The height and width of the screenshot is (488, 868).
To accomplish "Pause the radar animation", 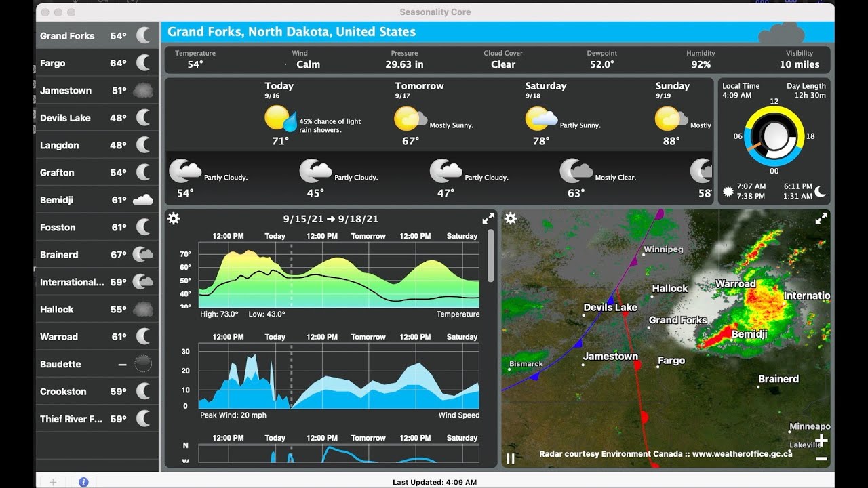I will [x=511, y=458].
